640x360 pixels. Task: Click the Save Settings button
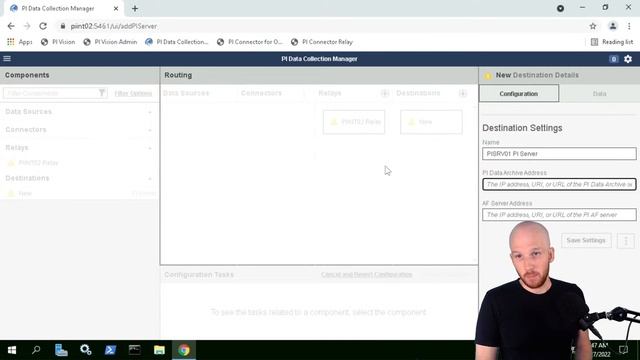(x=586, y=240)
